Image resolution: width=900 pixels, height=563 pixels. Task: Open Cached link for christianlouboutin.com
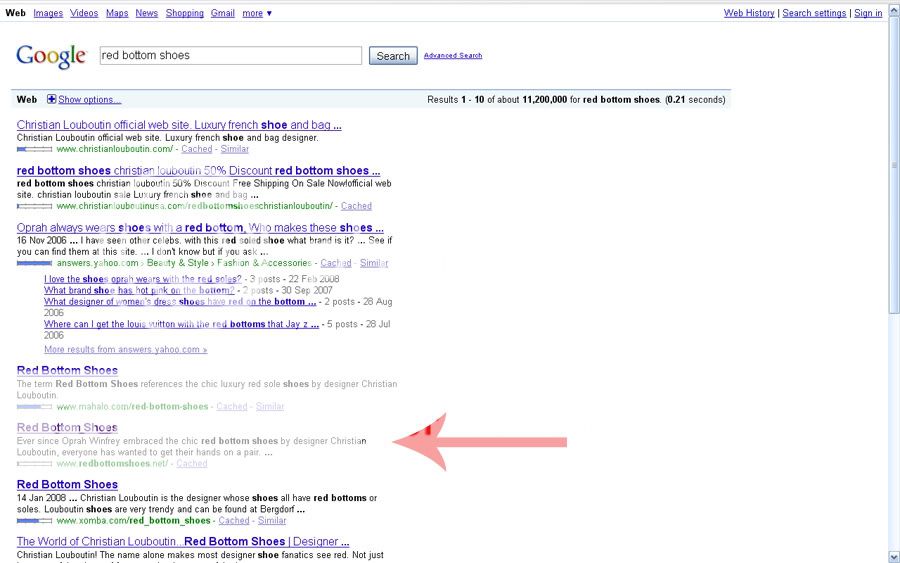[x=197, y=149]
